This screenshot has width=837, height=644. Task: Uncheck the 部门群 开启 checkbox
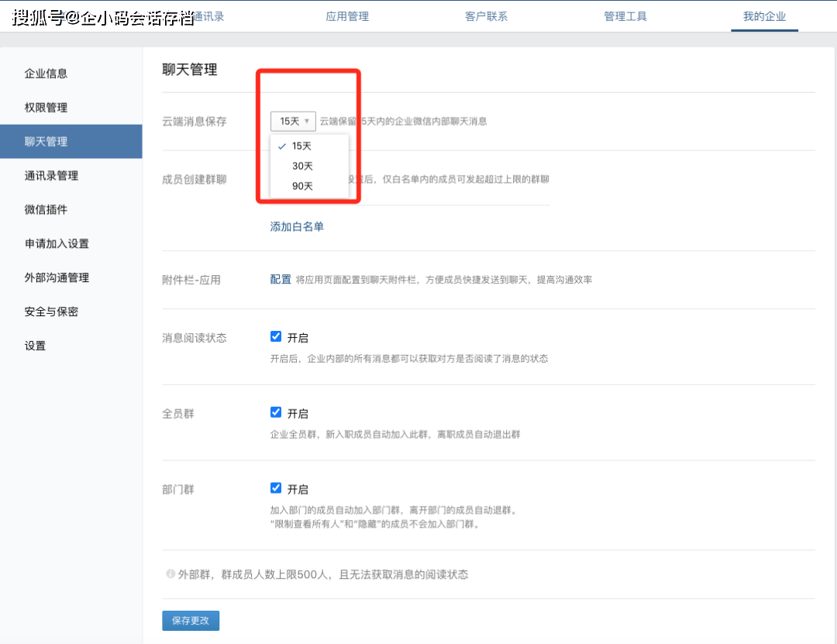click(276, 488)
